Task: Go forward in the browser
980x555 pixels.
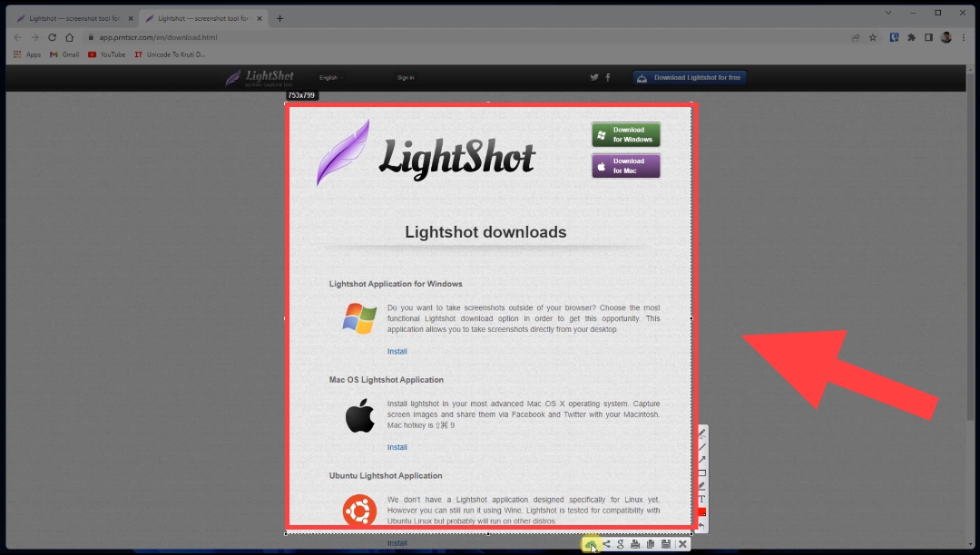Action: (35, 37)
